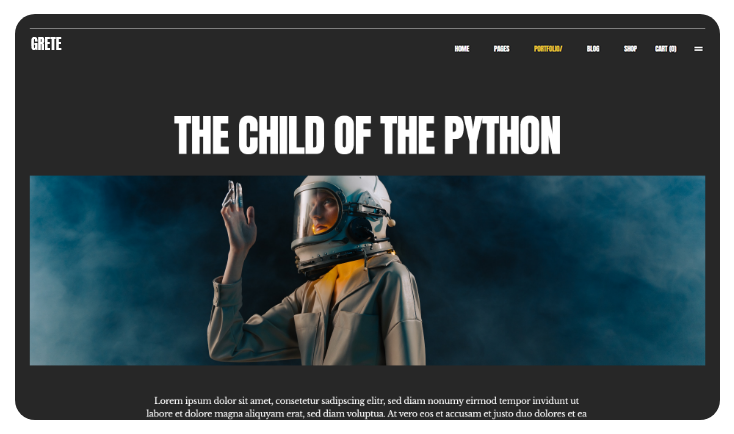This screenshot has height=434, width=734.
Task: Click the astronaut hero image
Action: pyautogui.click(x=367, y=270)
